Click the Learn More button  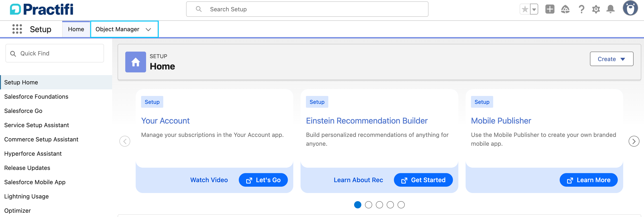coord(589,180)
